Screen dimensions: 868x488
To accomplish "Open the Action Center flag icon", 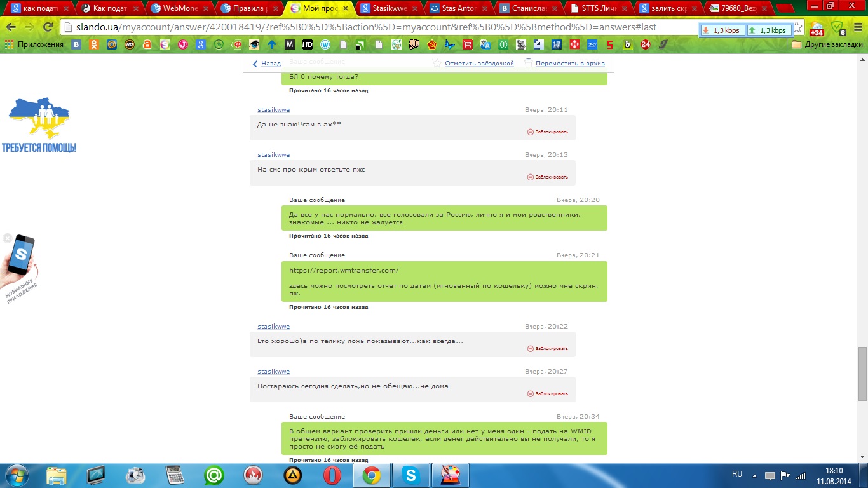I will 785,475.
